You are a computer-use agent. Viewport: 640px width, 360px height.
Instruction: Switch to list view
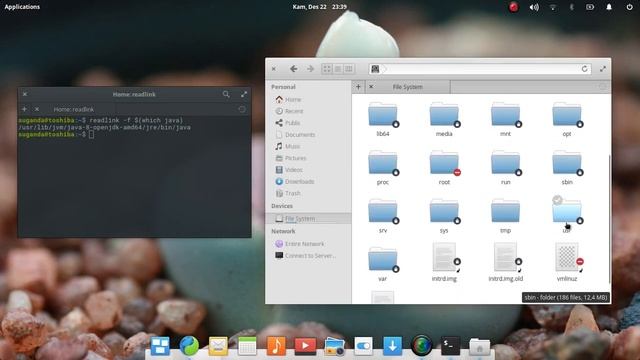[x=338, y=69]
